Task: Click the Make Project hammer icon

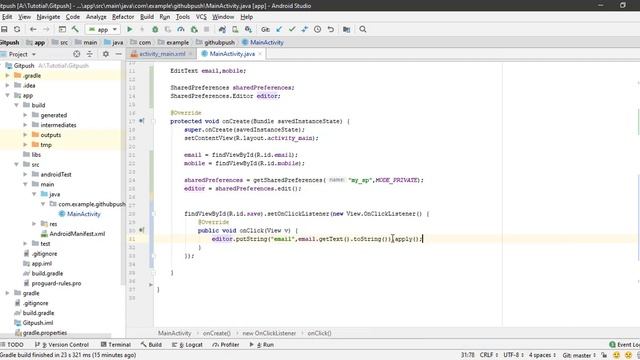Action: (x=75, y=29)
